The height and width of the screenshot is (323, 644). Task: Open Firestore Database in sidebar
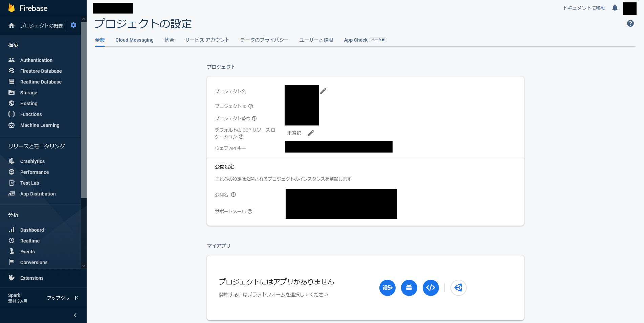tap(41, 71)
